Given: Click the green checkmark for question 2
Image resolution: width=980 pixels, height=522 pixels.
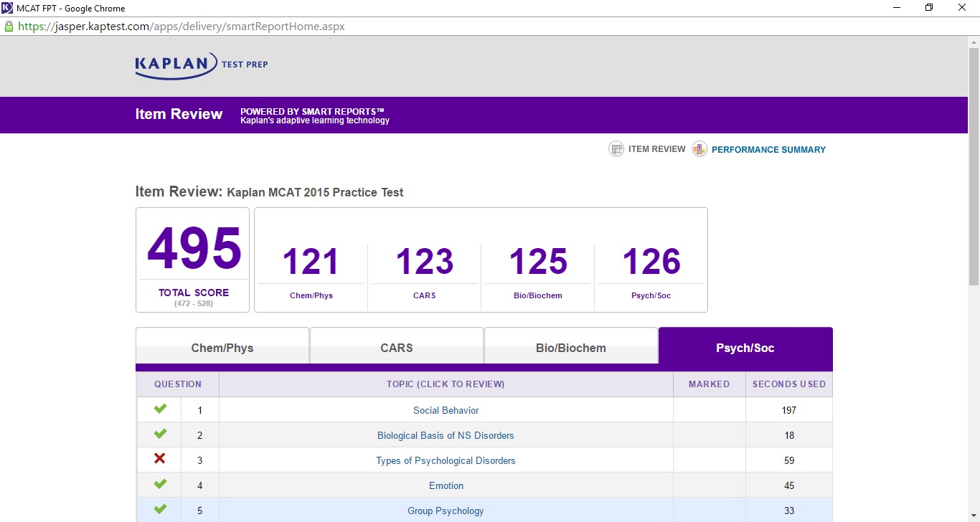Looking at the screenshot, I should (x=160, y=434).
